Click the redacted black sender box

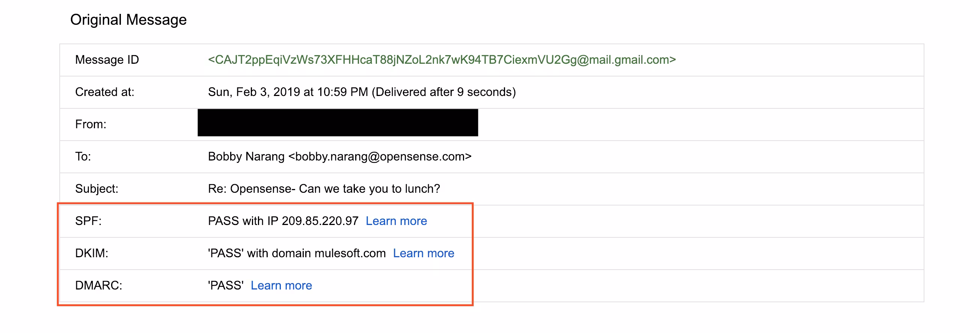338,122
